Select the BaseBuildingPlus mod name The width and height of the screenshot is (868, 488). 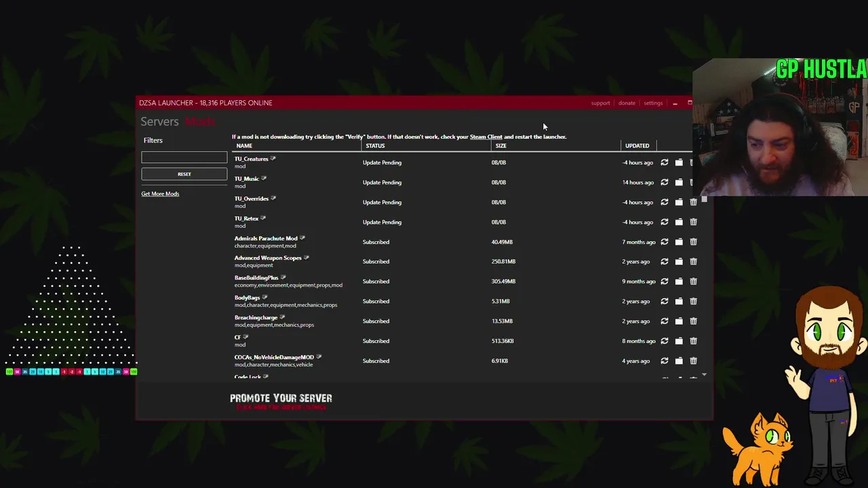pos(256,277)
